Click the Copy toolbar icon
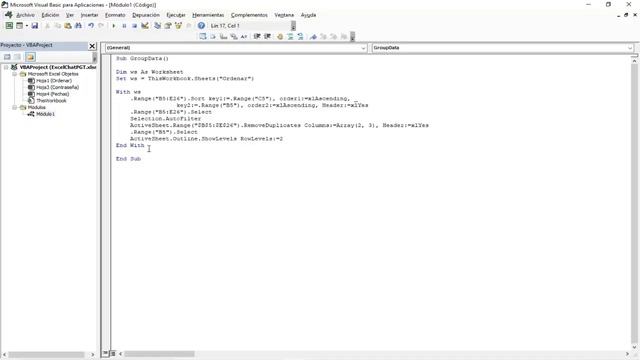The height and width of the screenshot is (360, 640). coord(58,26)
